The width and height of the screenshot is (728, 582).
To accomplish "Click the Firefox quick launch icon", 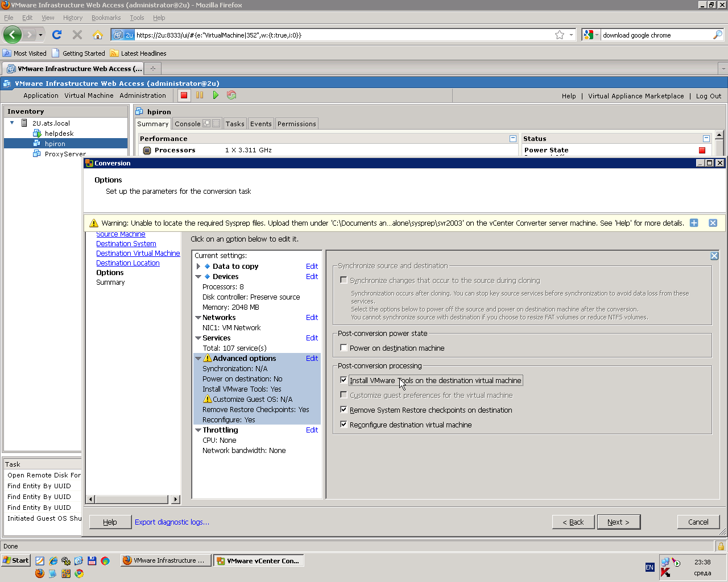I will (x=39, y=573).
